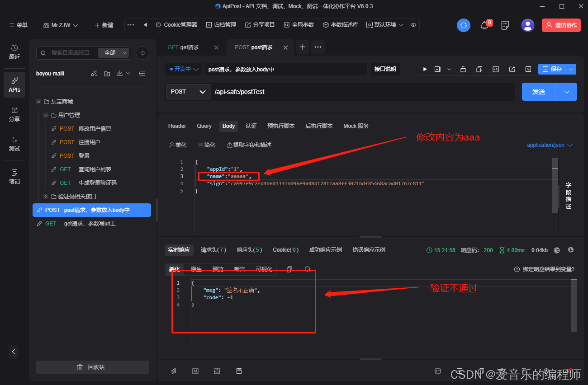The image size is (588, 385).
Task: Click the notifications bell icon
Action: click(x=484, y=25)
